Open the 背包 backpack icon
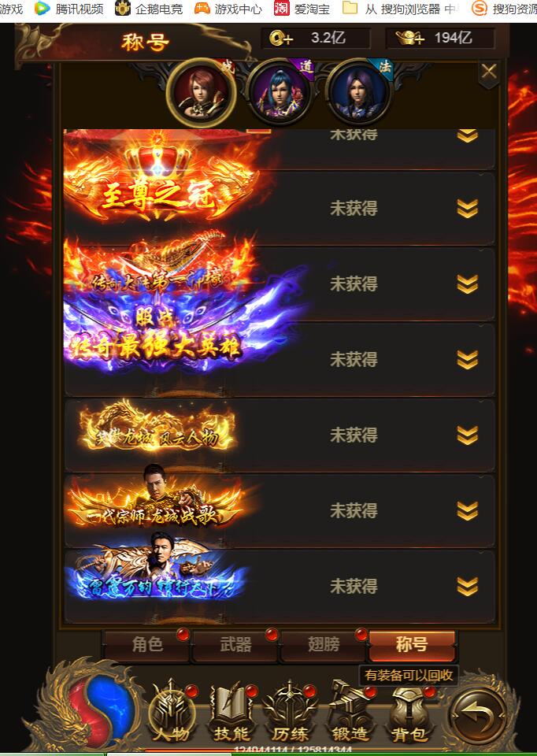Screen dimensions: 537x756 [409, 713]
